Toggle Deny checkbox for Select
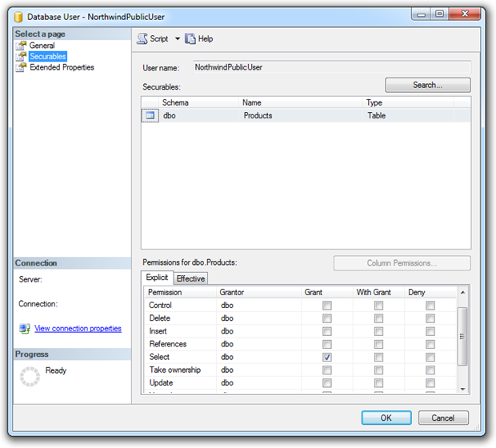496x448 pixels. (x=430, y=357)
